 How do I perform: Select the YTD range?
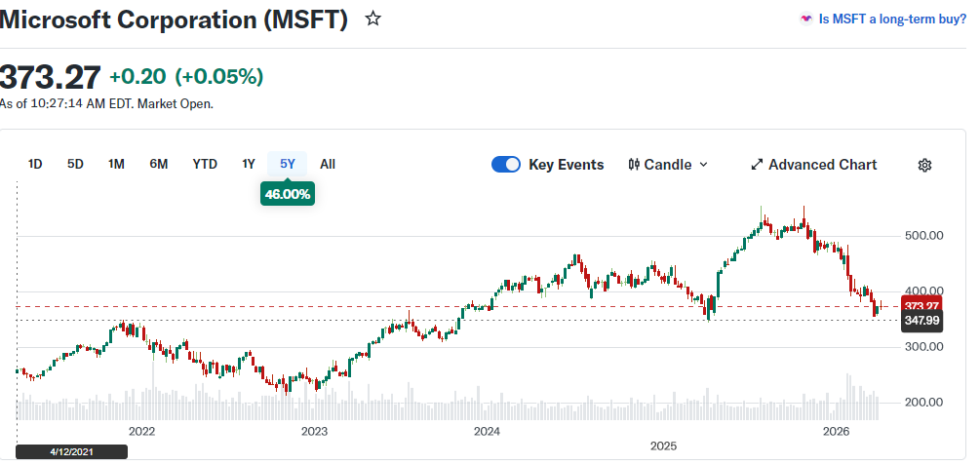click(x=205, y=164)
